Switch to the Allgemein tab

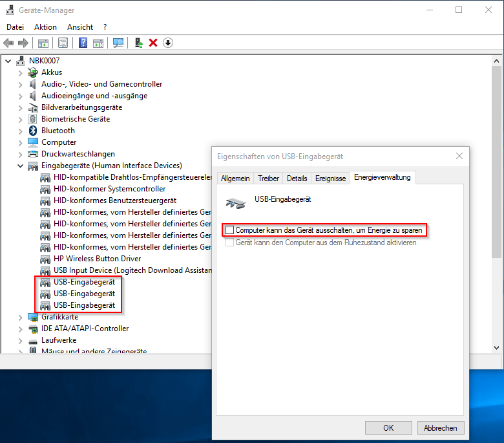coord(235,178)
